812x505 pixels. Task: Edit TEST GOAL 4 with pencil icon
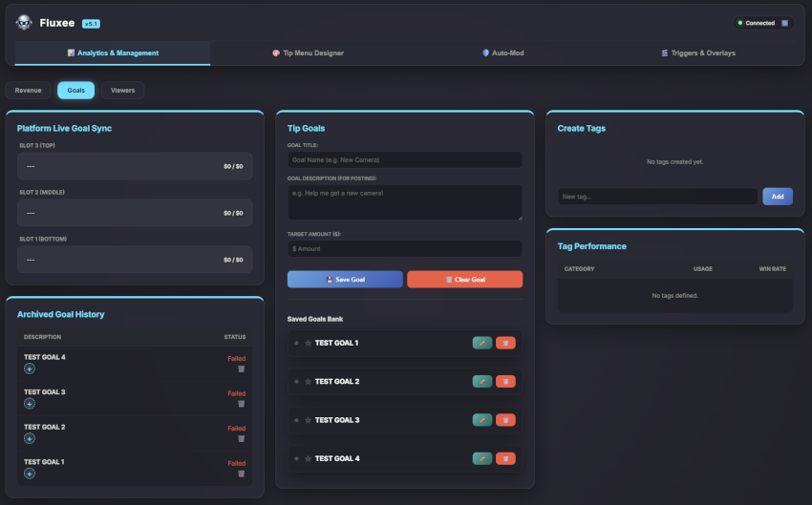pos(482,458)
